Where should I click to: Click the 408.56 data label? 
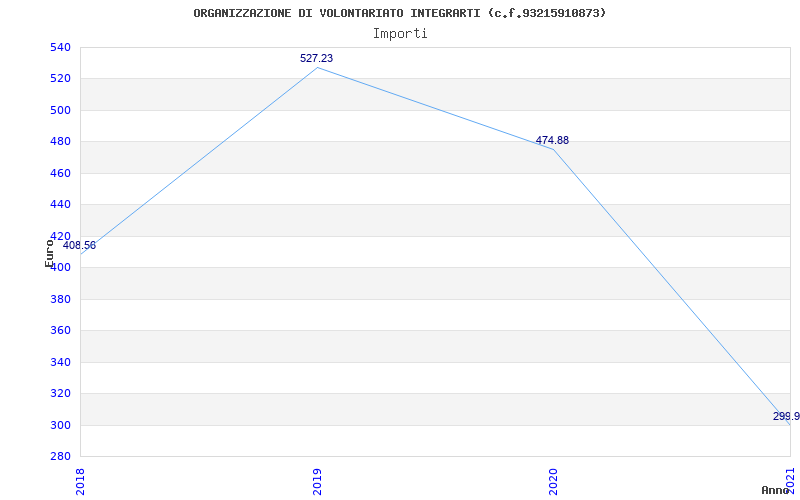click(x=79, y=245)
